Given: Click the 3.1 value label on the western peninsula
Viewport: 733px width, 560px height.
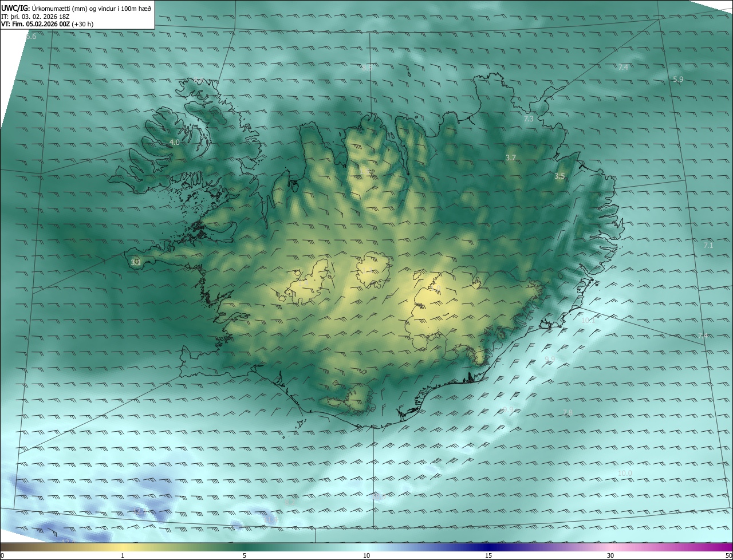Looking at the screenshot, I should pyautogui.click(x=136, y=263).
